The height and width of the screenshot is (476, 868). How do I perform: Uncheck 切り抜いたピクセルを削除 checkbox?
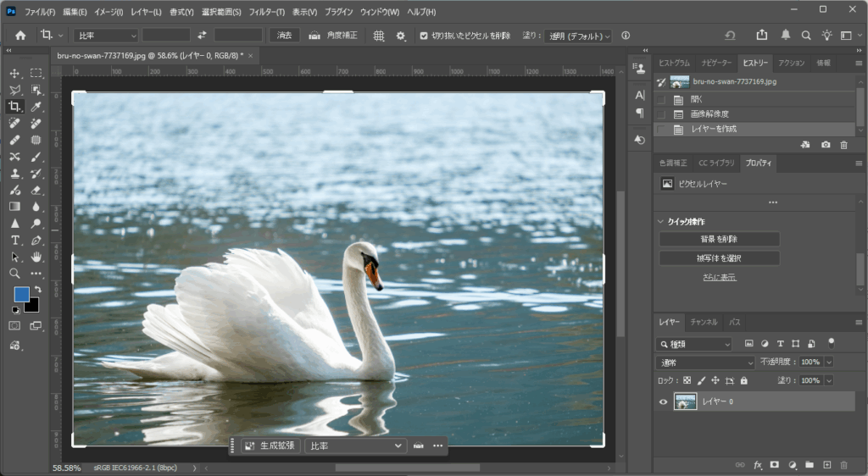424,36
